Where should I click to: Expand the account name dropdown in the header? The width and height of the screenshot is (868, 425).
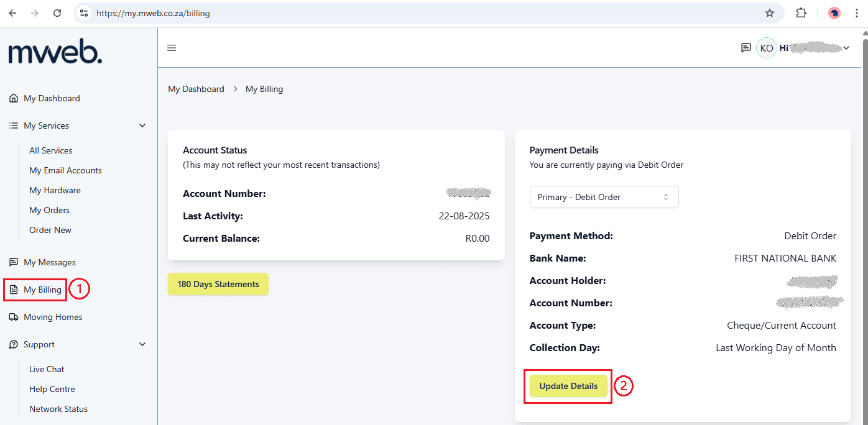pos(846,47)
